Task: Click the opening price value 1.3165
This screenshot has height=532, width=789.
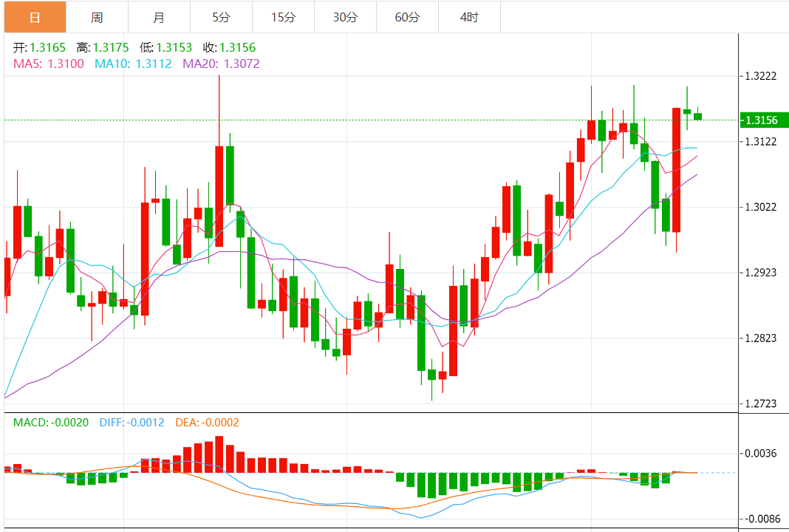Action: 47,48
